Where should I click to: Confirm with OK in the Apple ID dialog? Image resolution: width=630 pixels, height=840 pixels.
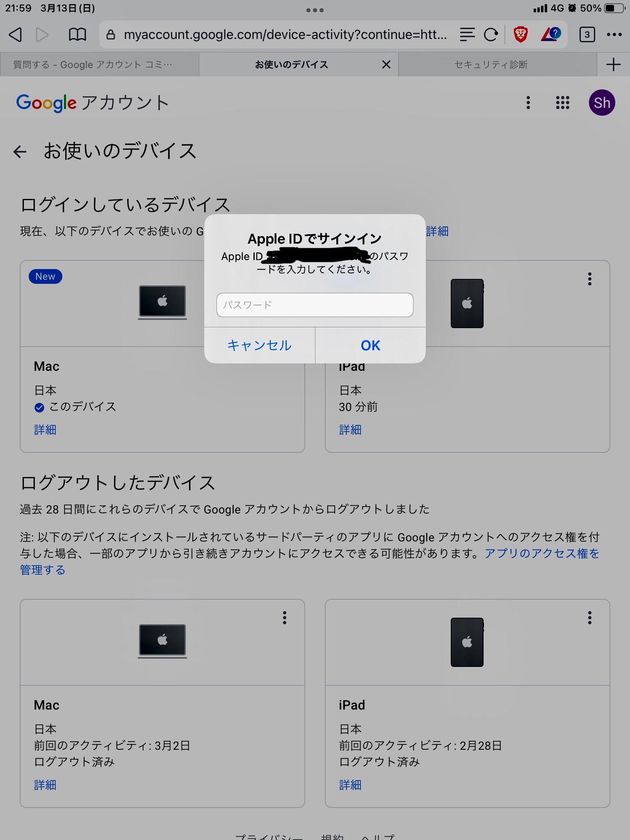(370, 345)
